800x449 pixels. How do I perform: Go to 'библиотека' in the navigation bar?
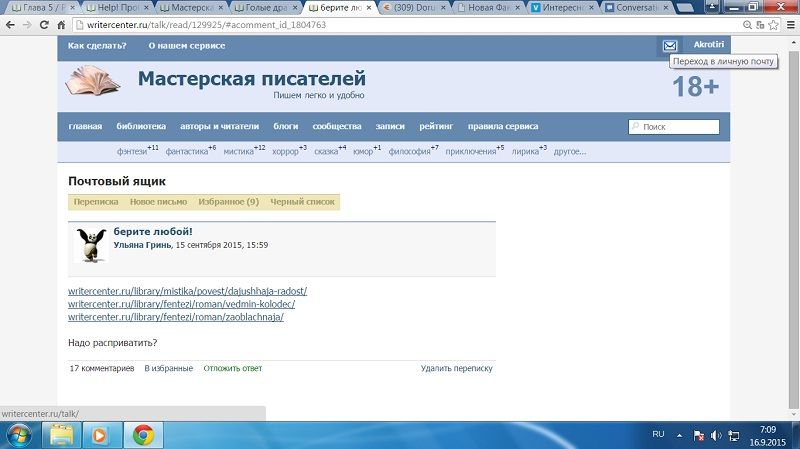(x=141, y=127)
